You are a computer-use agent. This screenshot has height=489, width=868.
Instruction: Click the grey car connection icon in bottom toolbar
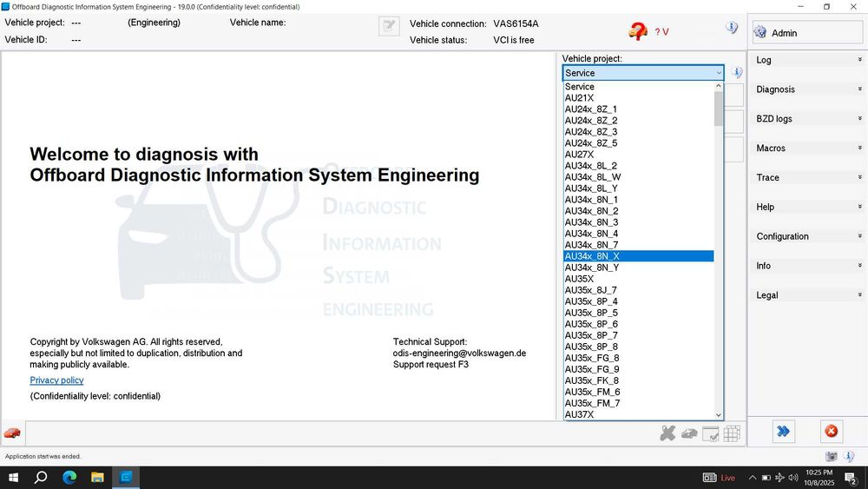[x=689, y=433]
